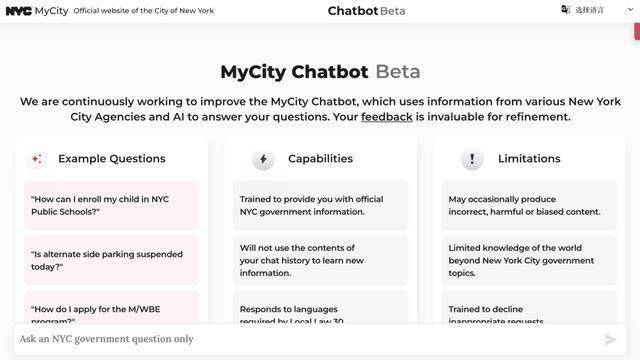This screenshot has height=360, width=640.
Task: Select the NYC Public Schools enrollment question
Action: click(x=112, y=205)
